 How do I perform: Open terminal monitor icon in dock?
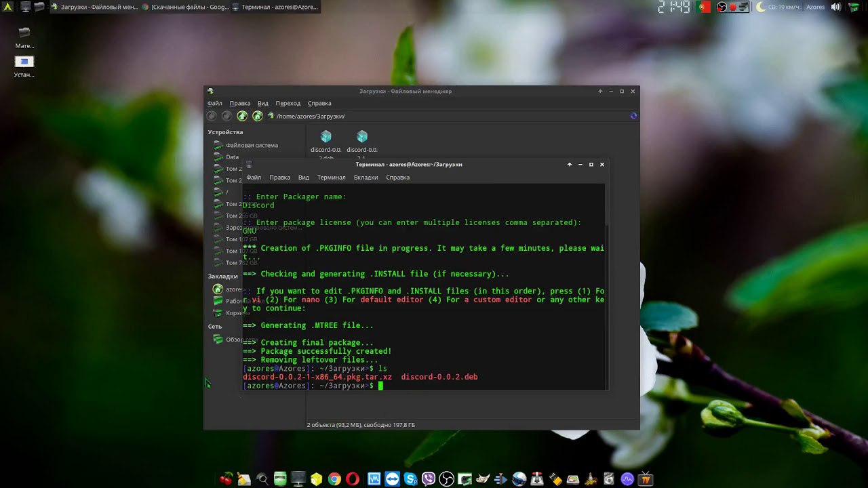(x=298, y=479)
